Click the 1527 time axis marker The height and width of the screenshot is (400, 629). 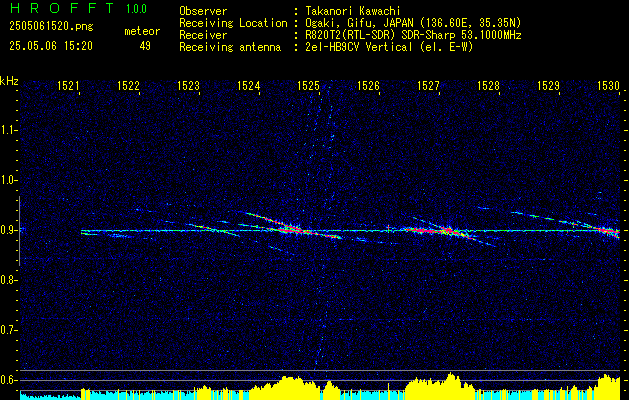pyautogui.click(x=428, y=85)
